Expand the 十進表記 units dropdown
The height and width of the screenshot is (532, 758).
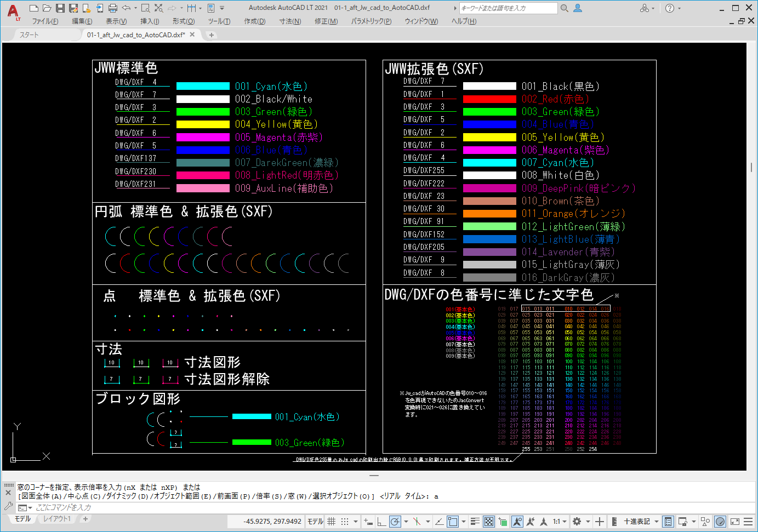click(x=656, y=522)
